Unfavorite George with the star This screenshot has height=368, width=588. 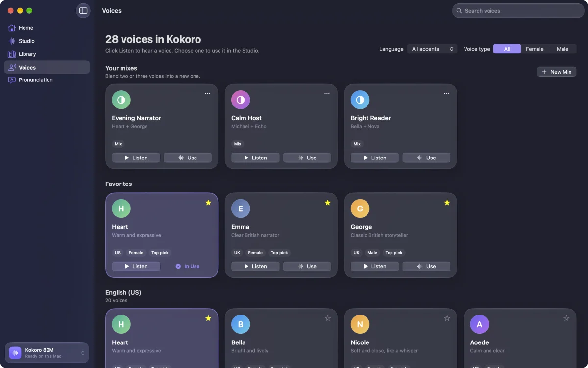(447, 203)
